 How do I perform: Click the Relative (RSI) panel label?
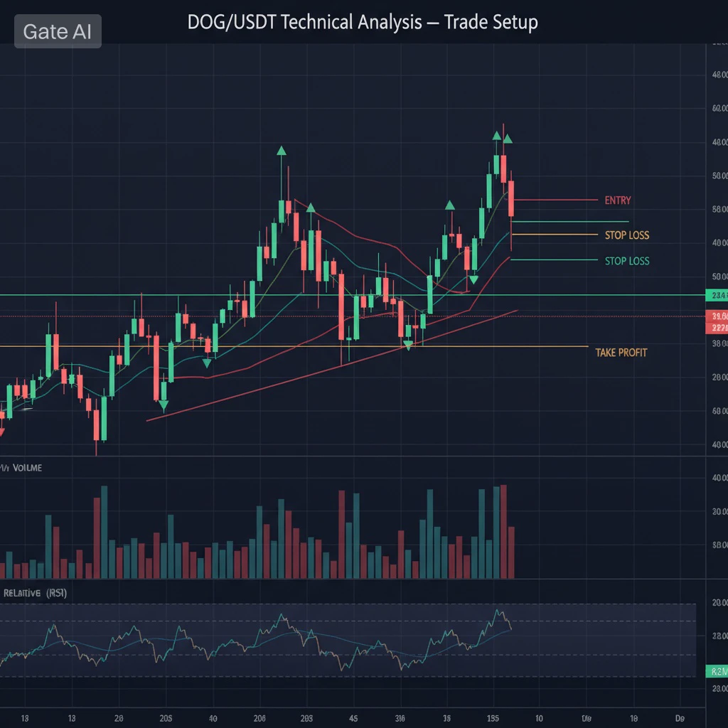coord(36,593)
